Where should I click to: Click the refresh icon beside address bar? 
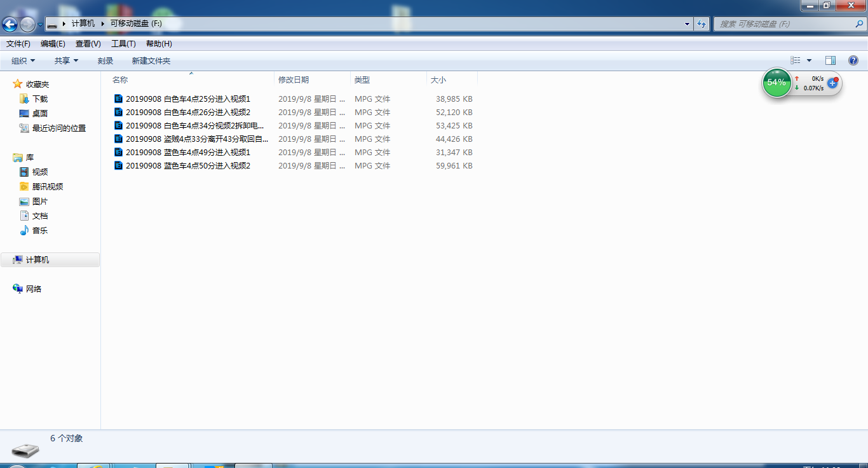(702, 24)
